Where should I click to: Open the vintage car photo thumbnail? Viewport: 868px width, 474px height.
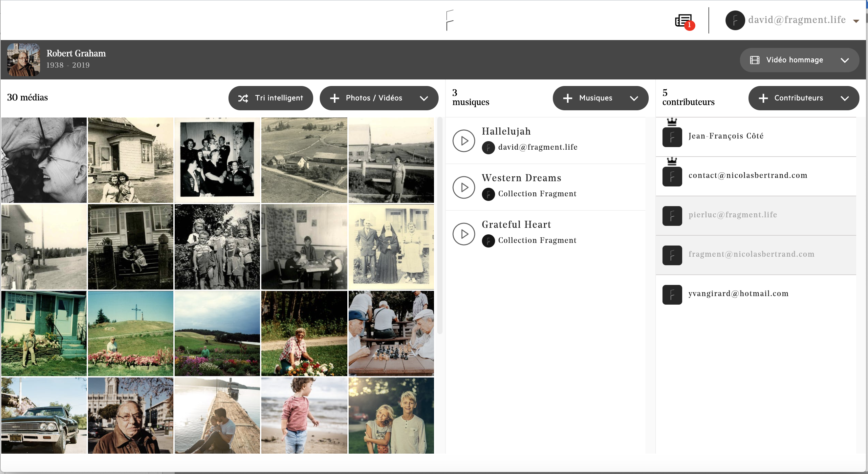tap(44, 415)
